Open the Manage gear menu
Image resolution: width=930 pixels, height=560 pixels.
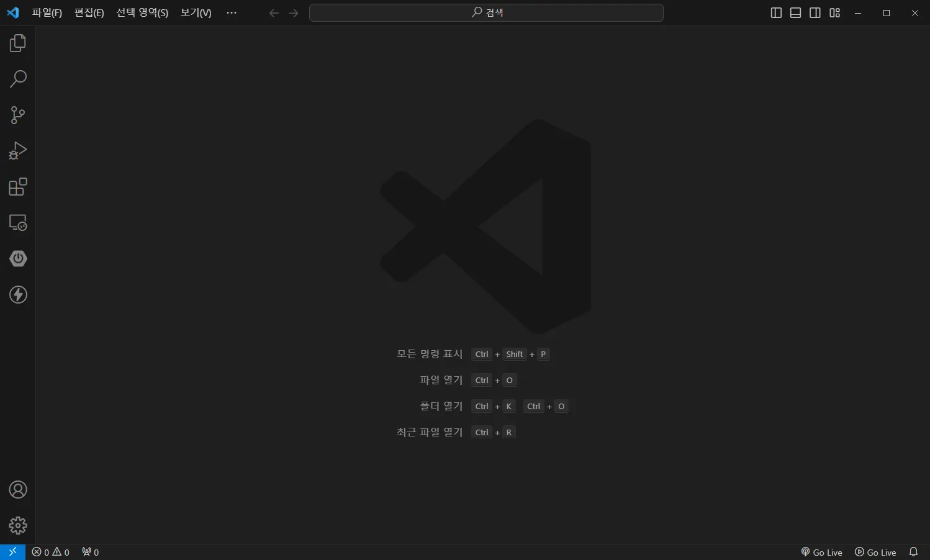coord(18,526)
